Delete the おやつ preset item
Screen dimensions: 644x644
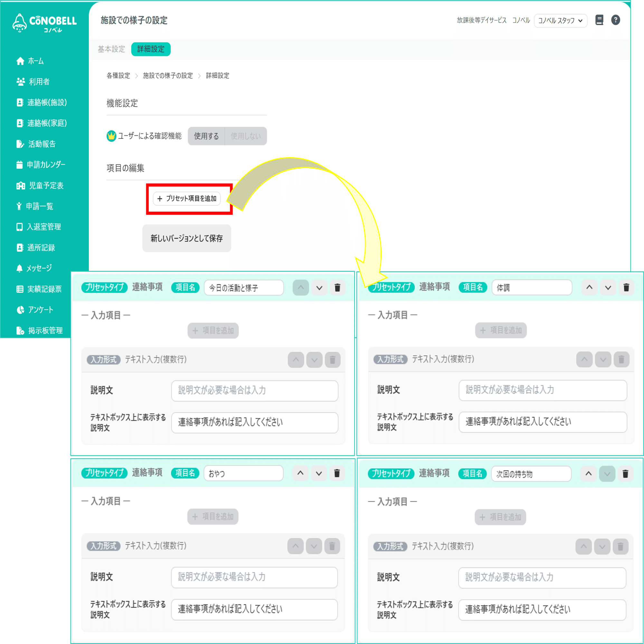(337, 473)
